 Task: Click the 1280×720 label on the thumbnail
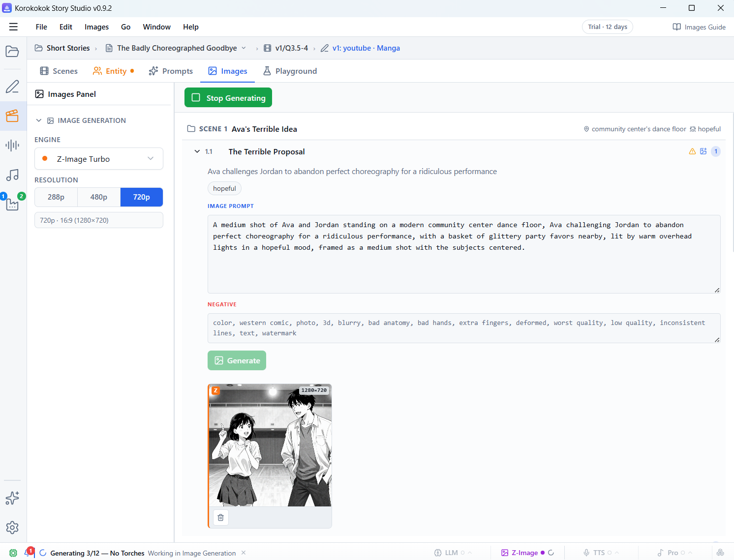(314, 390)
